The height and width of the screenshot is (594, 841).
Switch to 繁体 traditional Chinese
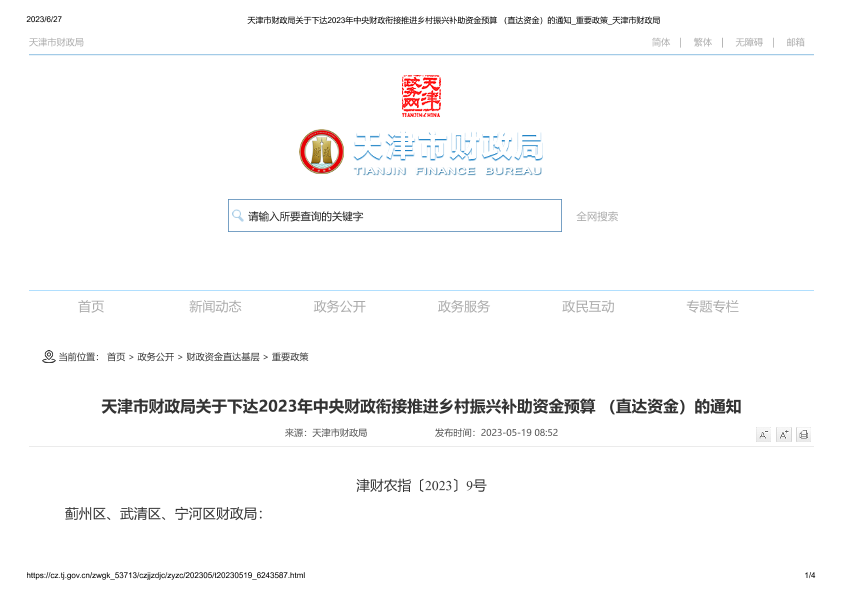click(703, 42)
